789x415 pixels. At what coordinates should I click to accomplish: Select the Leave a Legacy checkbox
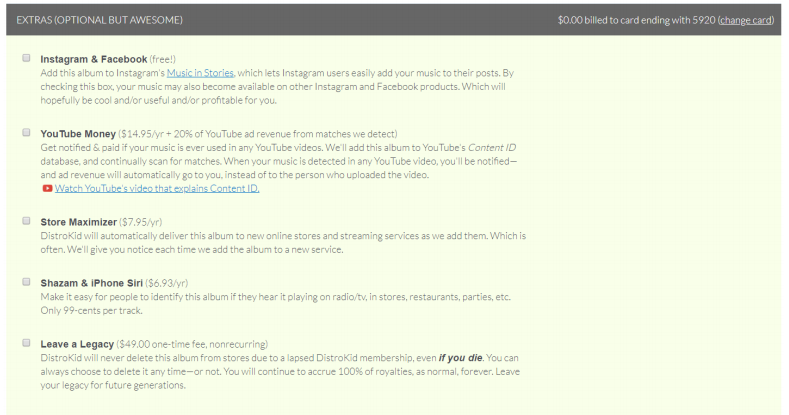(x=26, y=342)
